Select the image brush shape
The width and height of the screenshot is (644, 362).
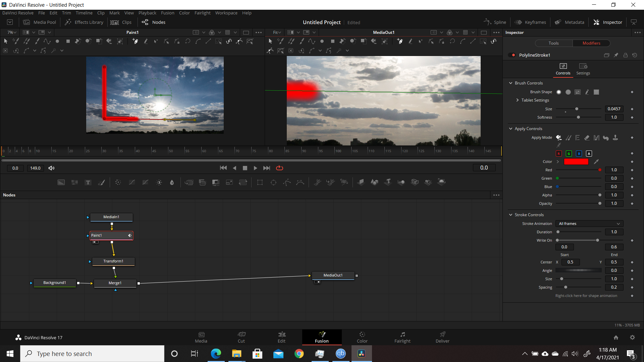pyautogui.click(x=578, y=92)
